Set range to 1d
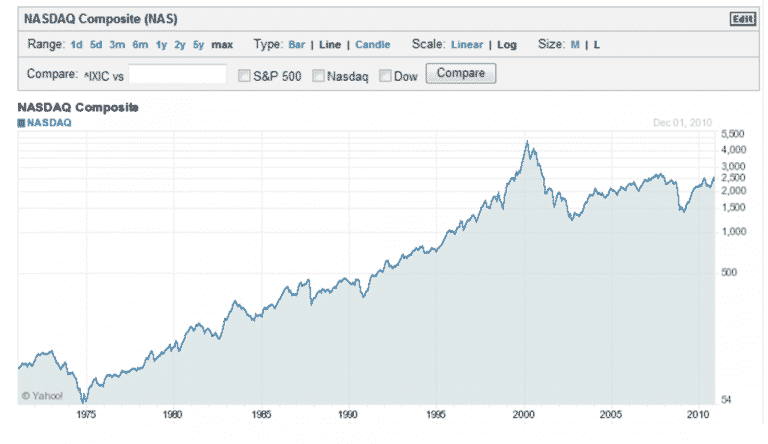768x444 pixels. tap(77, 45)
